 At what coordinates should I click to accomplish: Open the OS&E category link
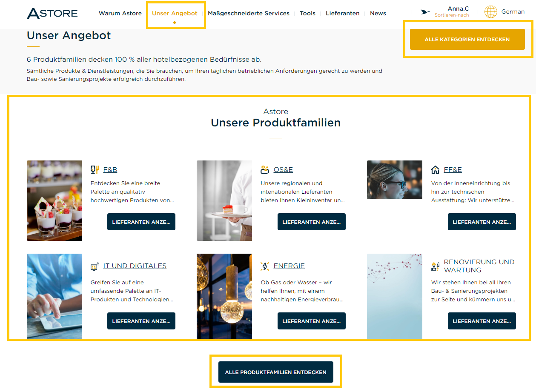283,170
